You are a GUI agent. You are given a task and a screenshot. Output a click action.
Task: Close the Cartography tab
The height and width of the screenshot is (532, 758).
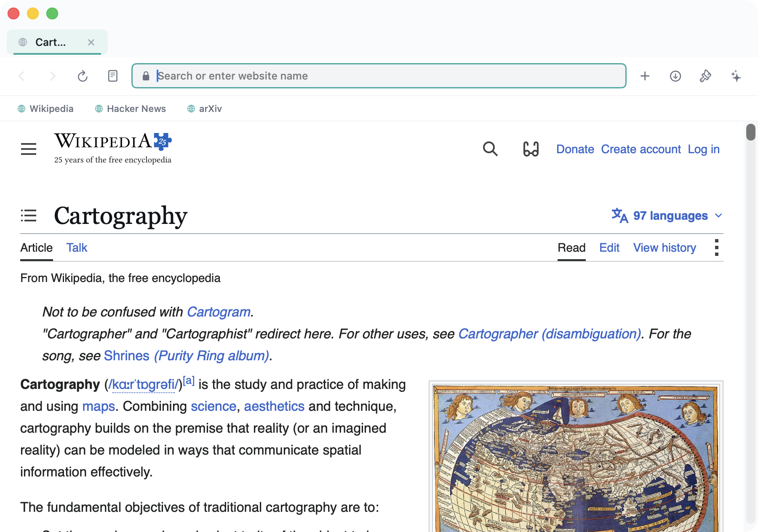tap(91, 42)
